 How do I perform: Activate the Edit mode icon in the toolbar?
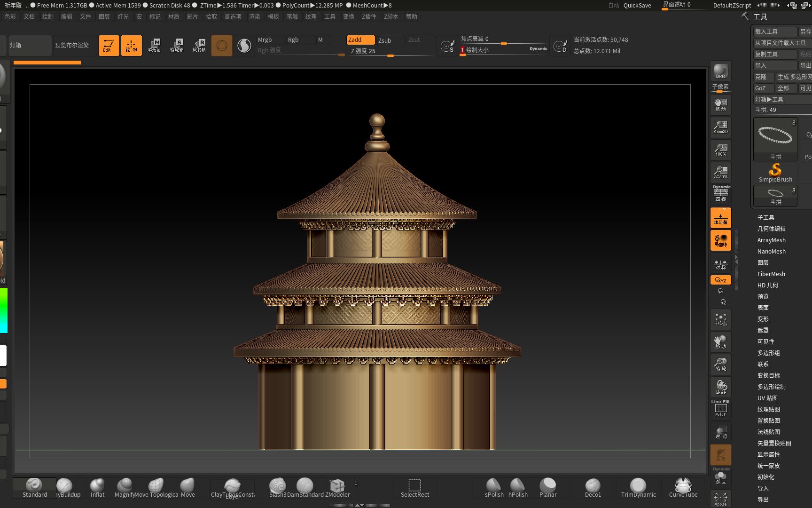109,45
